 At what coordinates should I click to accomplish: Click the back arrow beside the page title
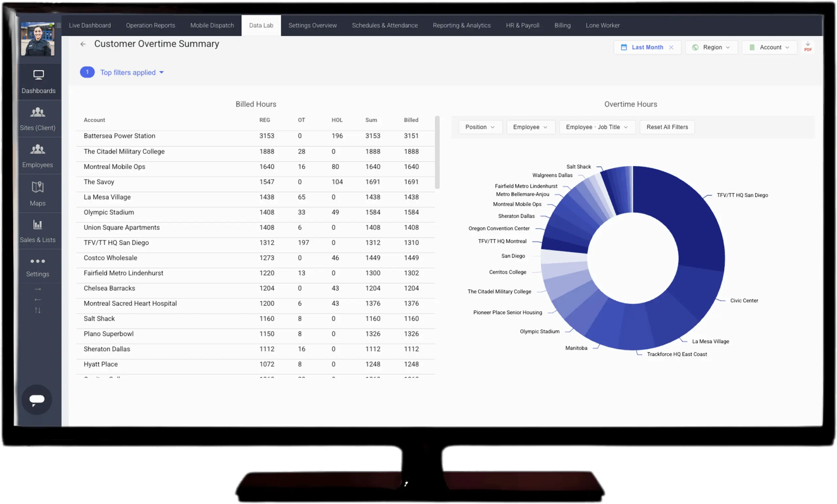click(83, 44)
